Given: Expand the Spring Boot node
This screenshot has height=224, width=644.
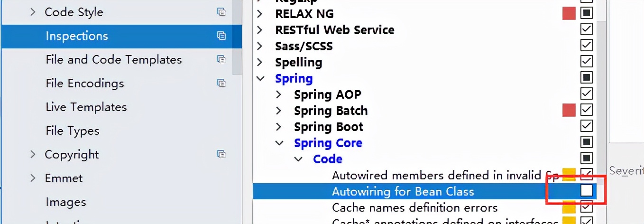Looking at the screenshot, I should click(279, 127).
